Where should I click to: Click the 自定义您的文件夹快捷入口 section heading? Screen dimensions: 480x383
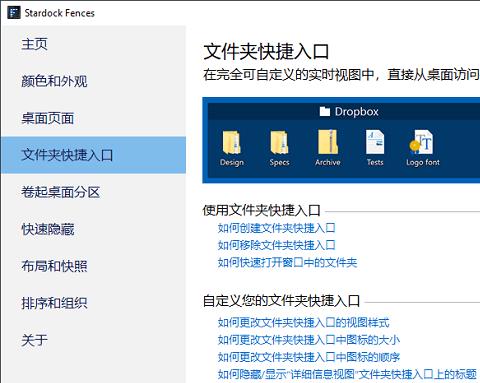pyautogui.click(x=281, y=301)
